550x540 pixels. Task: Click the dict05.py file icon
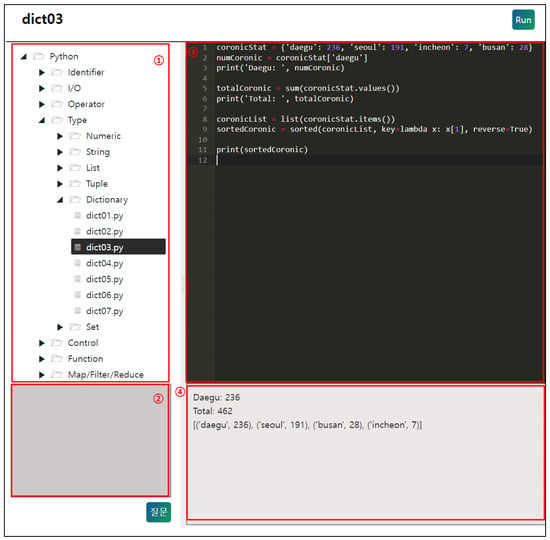pos(78,279)
